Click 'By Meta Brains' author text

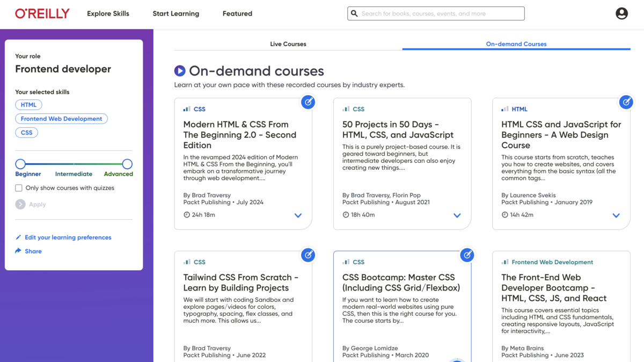click(522, 348)
